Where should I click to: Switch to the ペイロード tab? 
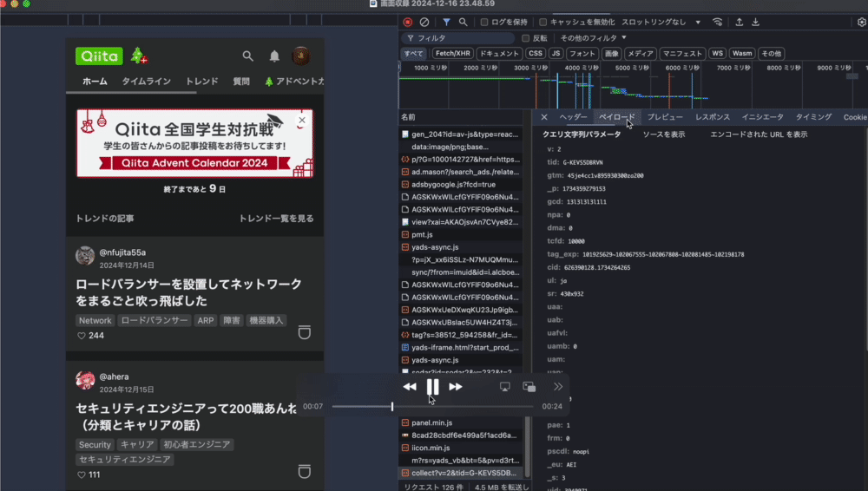click(x=616, y=117)
